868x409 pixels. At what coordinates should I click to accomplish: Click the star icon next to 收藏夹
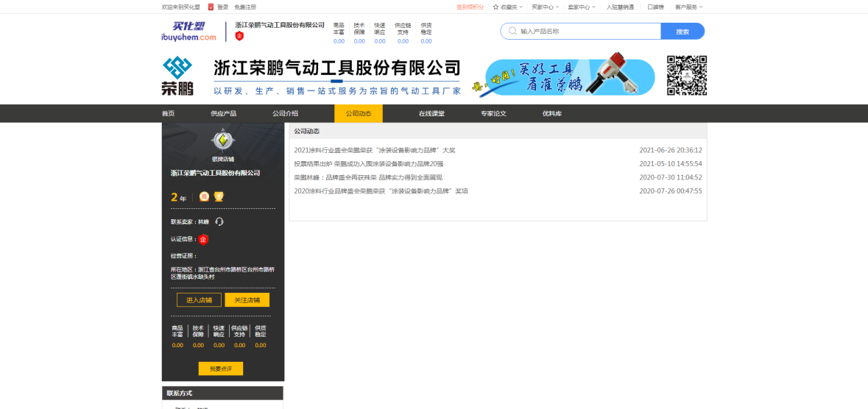point(496,7)
